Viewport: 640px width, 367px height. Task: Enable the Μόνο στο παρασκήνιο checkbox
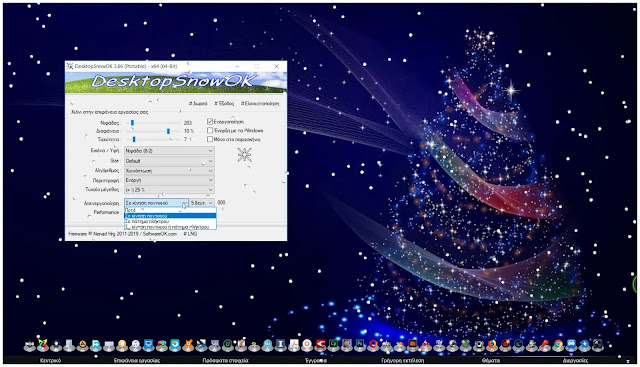tap(210, 140)
